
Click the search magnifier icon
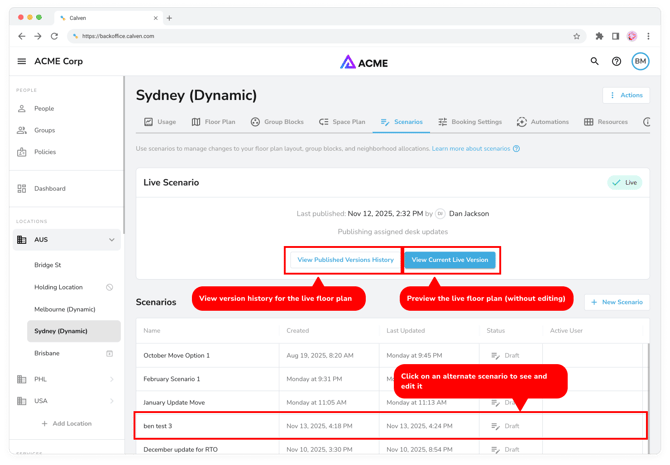click(x=594, y=61)
